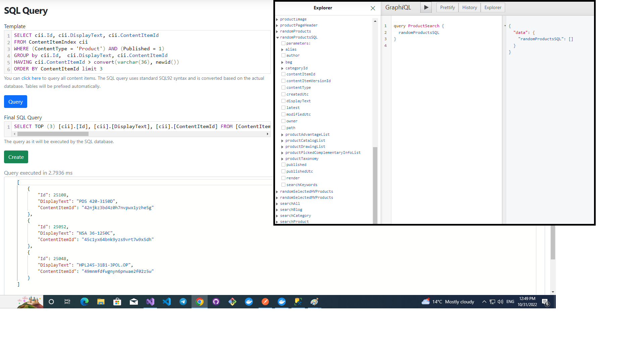
Task: Open Microsoft Store from the taskbar
Action: pos(117,302)
